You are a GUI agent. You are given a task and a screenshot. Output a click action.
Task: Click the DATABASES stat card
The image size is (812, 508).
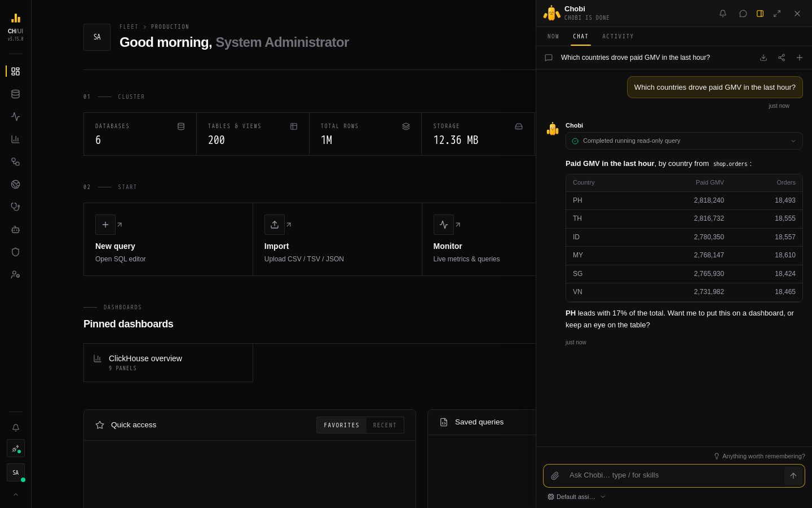(140, 134)
